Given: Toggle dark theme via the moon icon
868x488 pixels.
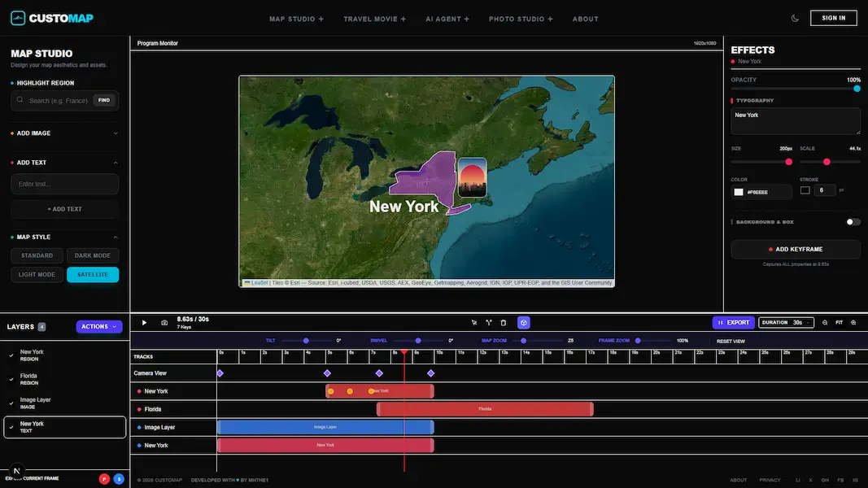Looking at the screenshot, I should pos(795,17).
